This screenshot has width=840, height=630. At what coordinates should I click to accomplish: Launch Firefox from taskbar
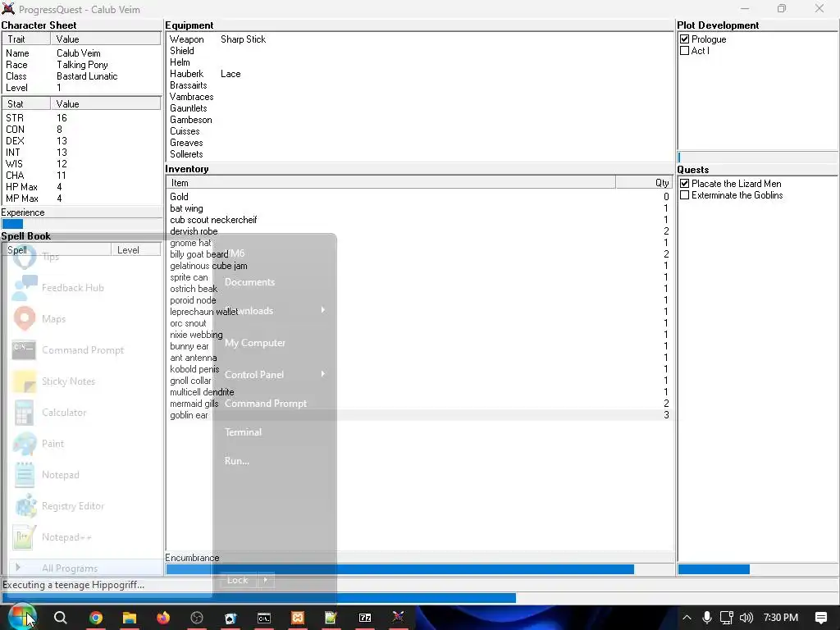pos(163,618)
